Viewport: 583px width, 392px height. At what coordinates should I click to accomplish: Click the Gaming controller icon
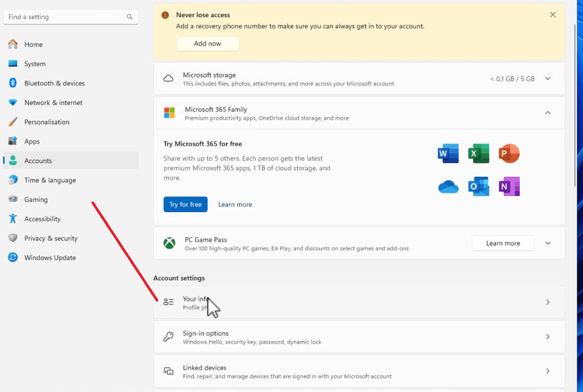pyautogui.click(x=13, y=199)
